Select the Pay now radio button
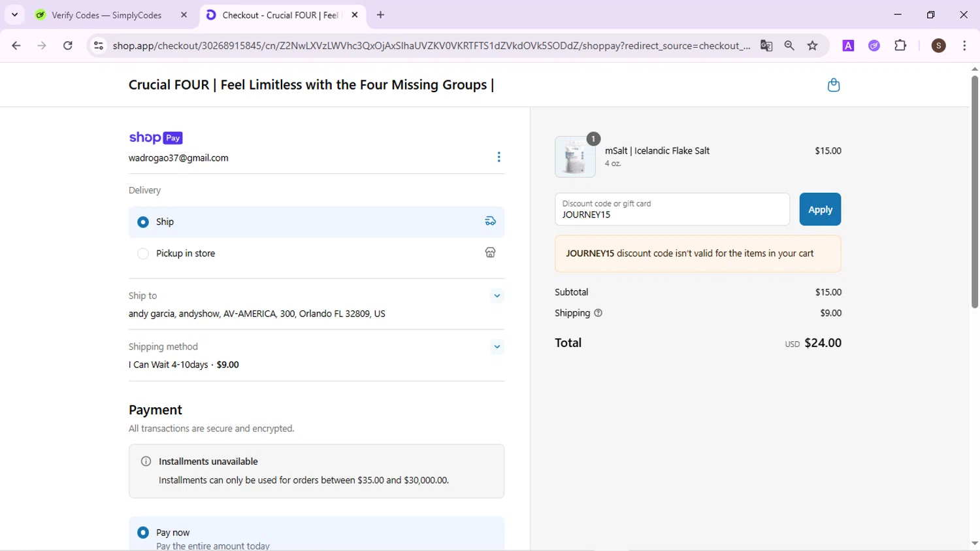980x551 pixels. click(143, 533)
